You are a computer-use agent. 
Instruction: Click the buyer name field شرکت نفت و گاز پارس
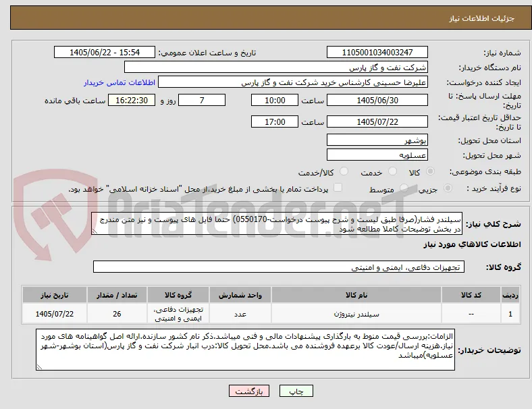point(276,67)
